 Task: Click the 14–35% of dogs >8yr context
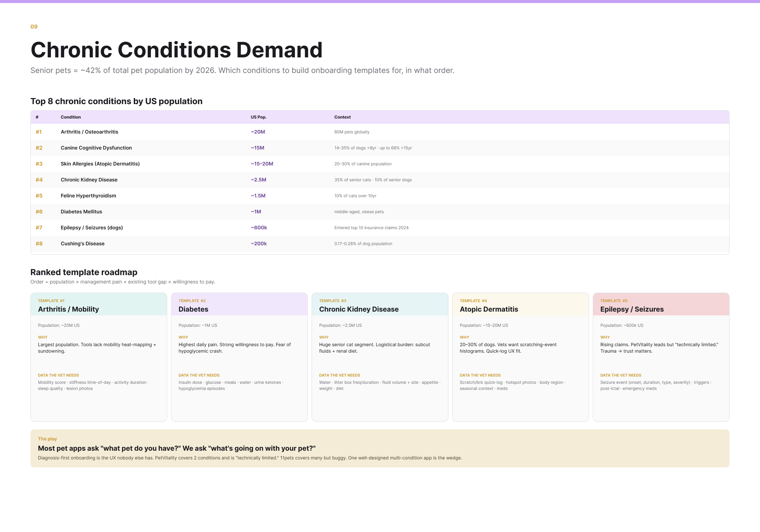point(373,148)
